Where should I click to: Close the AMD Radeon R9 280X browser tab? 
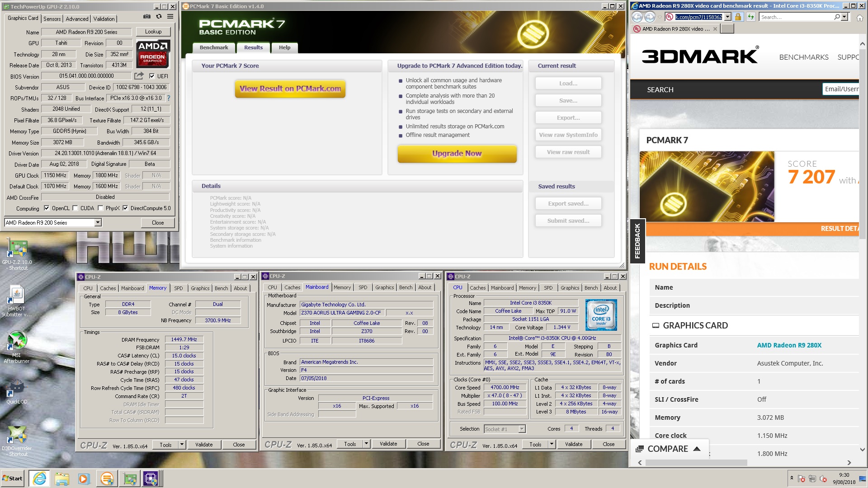tap(715, 29)
